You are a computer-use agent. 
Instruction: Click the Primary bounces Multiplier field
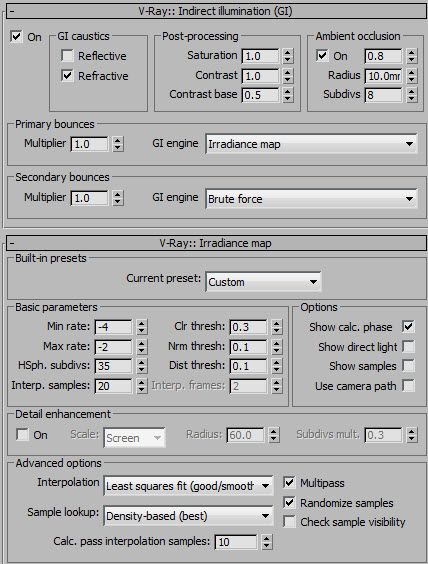click(90, 144)
